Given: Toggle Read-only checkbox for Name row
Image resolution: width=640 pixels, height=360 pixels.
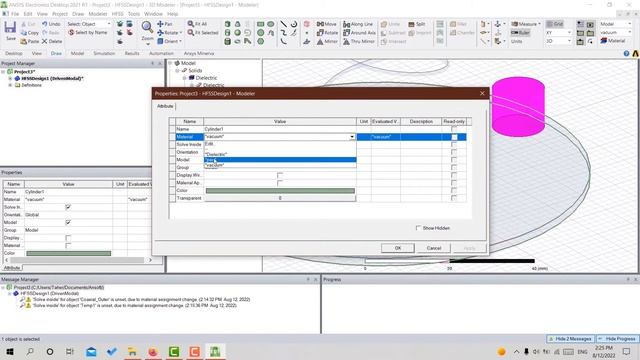Looking at the screenshot, I should click(454, 129).
